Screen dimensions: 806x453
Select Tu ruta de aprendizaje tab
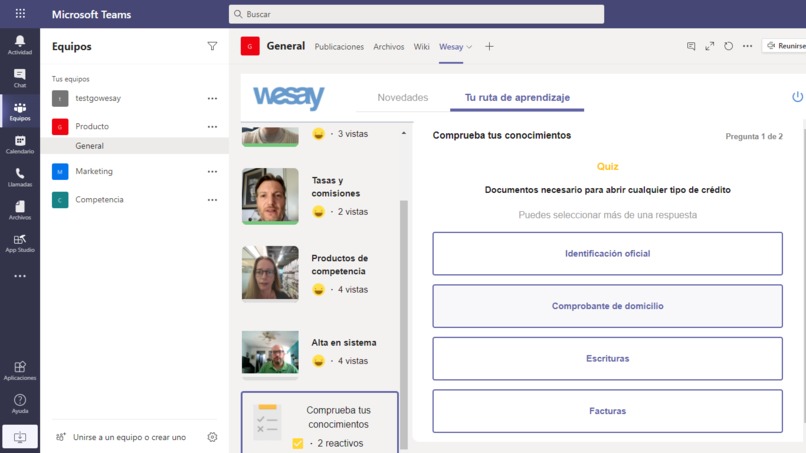click(517, 97)
